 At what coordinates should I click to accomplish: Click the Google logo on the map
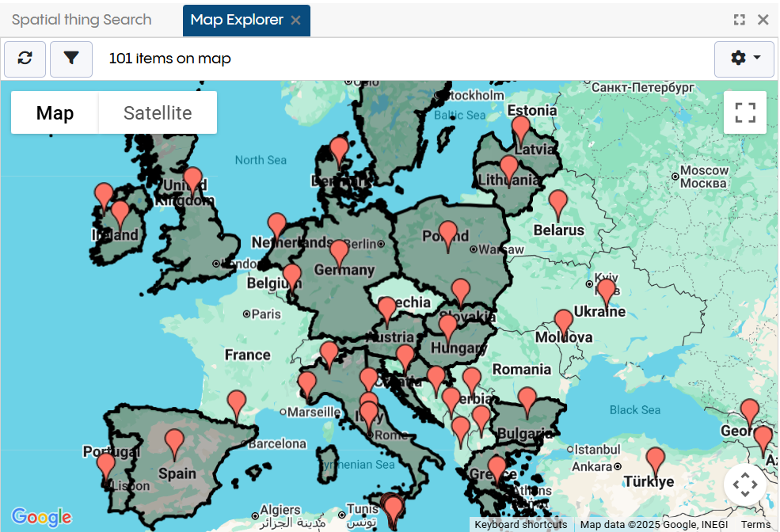point(41,518)
